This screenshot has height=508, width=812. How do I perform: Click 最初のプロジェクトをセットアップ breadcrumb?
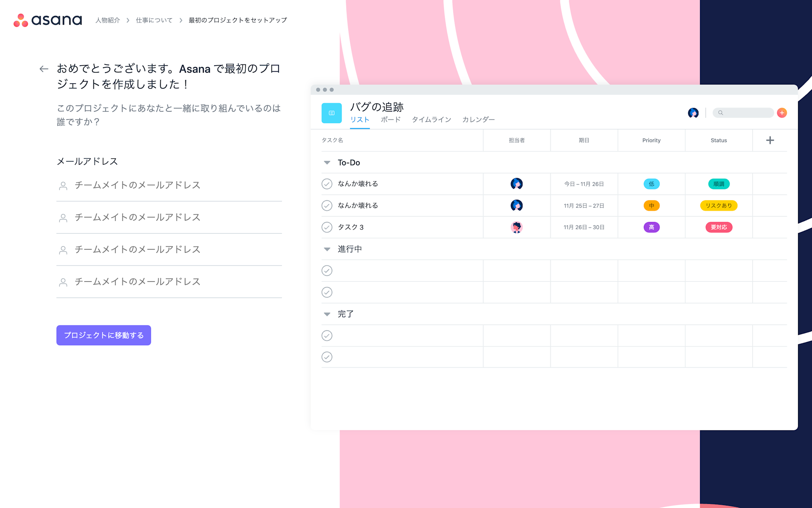[x=238, y=20]
